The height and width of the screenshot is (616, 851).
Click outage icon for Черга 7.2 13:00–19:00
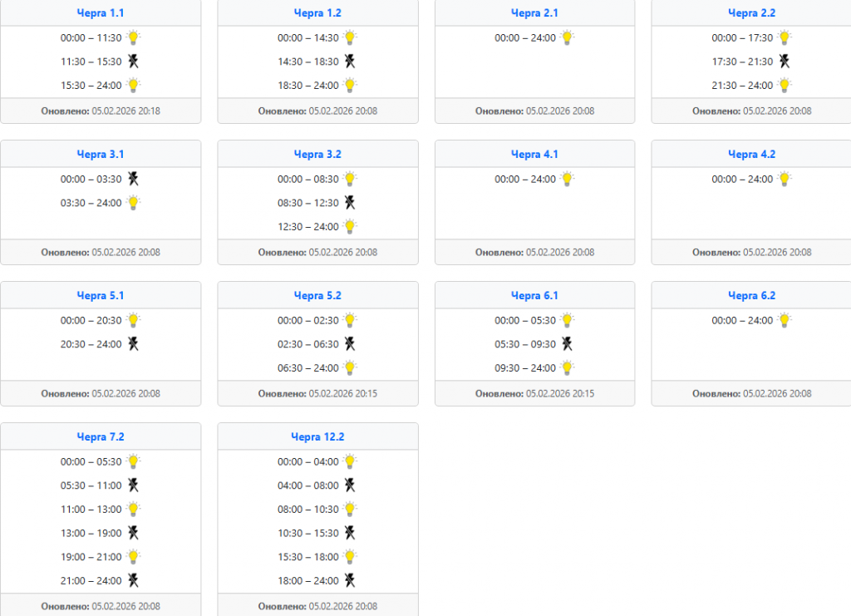point(133,533)
